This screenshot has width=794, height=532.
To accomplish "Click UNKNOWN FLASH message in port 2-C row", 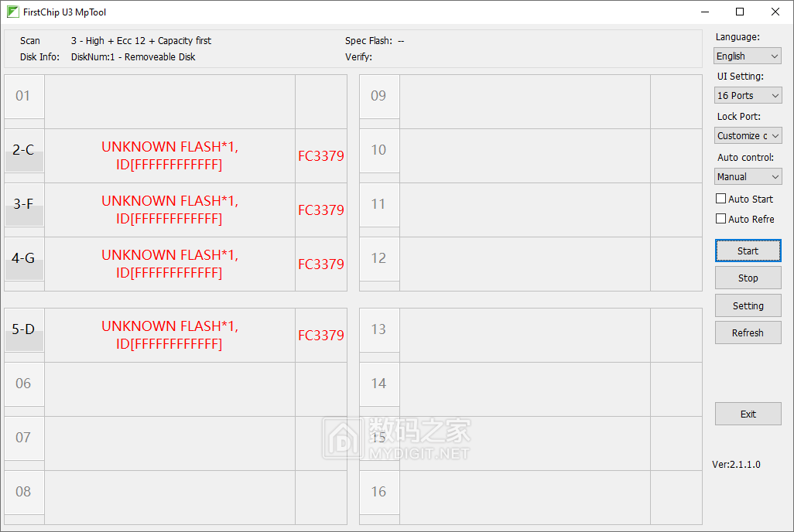I will [x=169, y=155].
